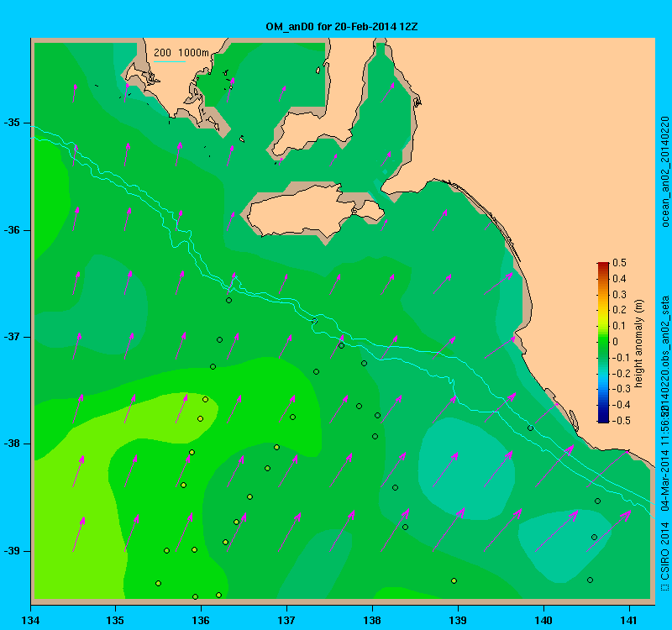Click the '134' longitude axis label
672x630 pixels.
30,620
